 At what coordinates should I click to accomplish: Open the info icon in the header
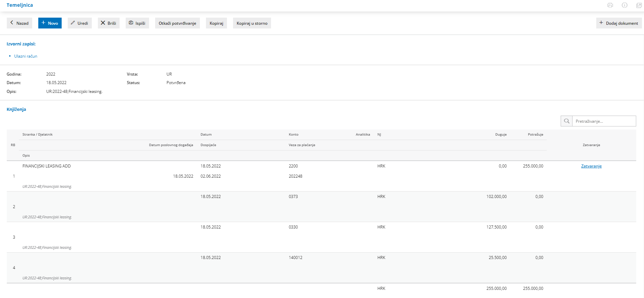[625, 5]
